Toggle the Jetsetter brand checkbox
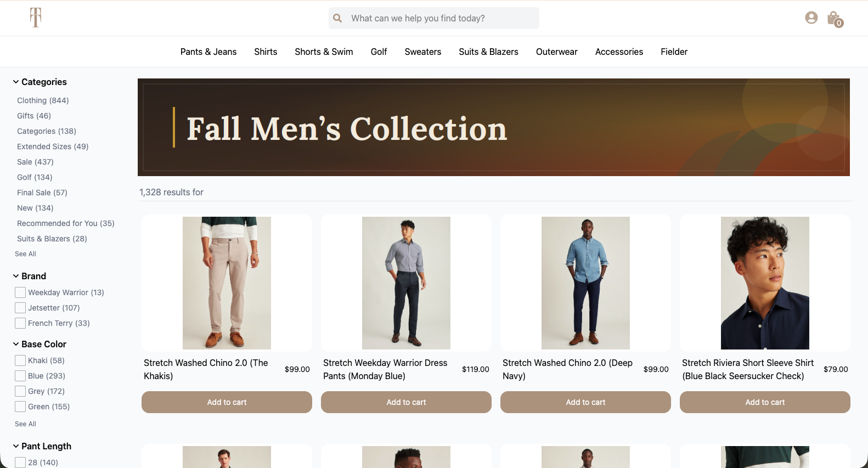This screenshot has height=468, width=868. (20, 308)
